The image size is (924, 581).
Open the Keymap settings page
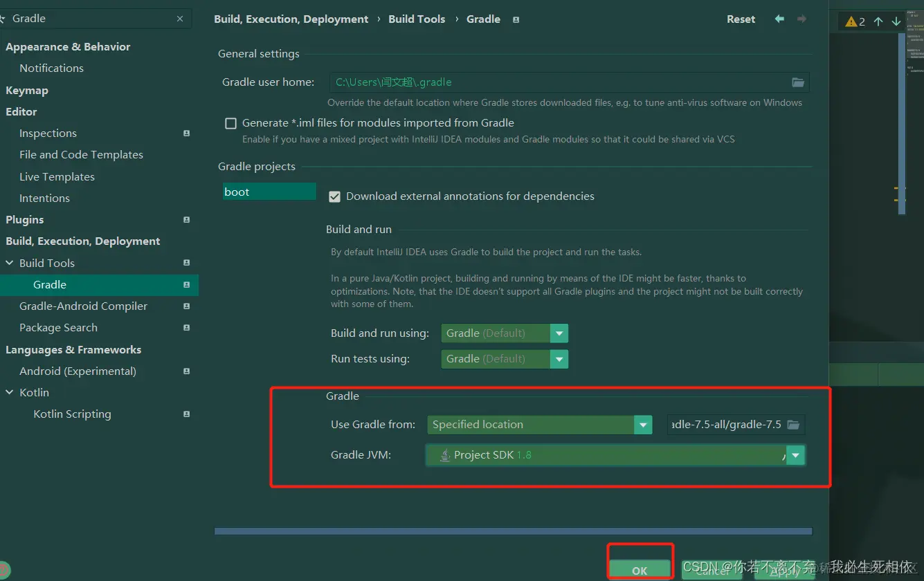click(x=27, y=91)
